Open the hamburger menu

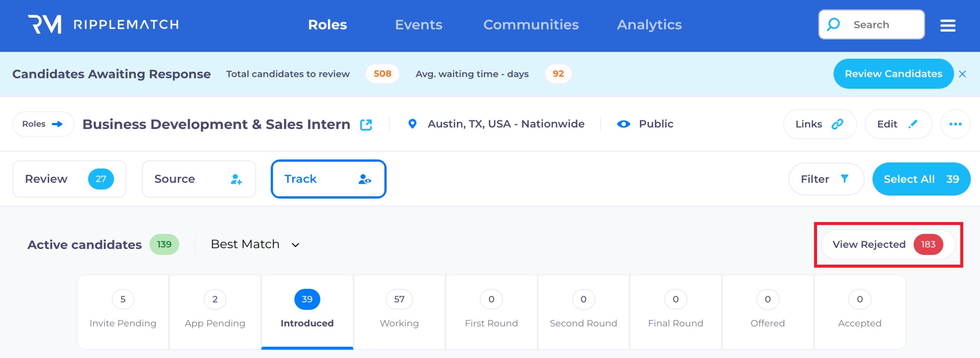pyautogui.click(x=947, y=25)
